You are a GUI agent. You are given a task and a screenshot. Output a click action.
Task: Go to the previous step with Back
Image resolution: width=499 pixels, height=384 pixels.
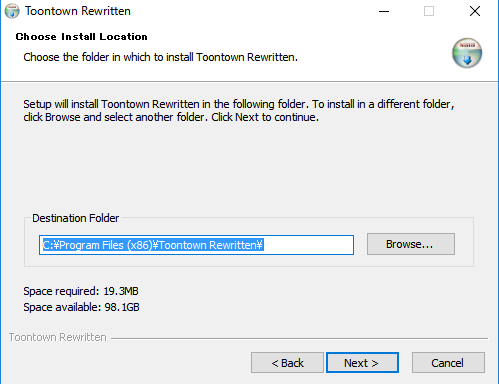(x=287, y=363)
